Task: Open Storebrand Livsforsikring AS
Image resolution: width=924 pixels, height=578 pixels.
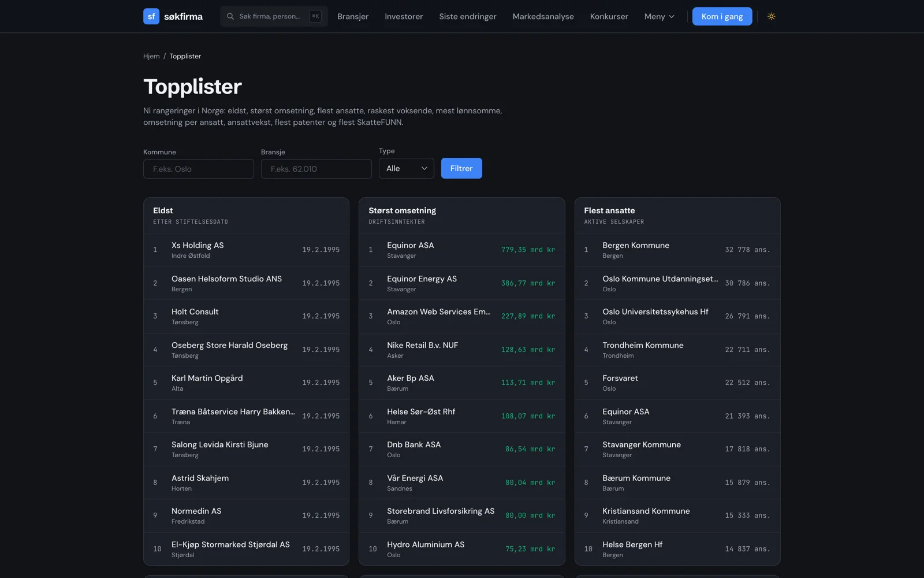Action: pyautogui.click(x=462, y=516)
